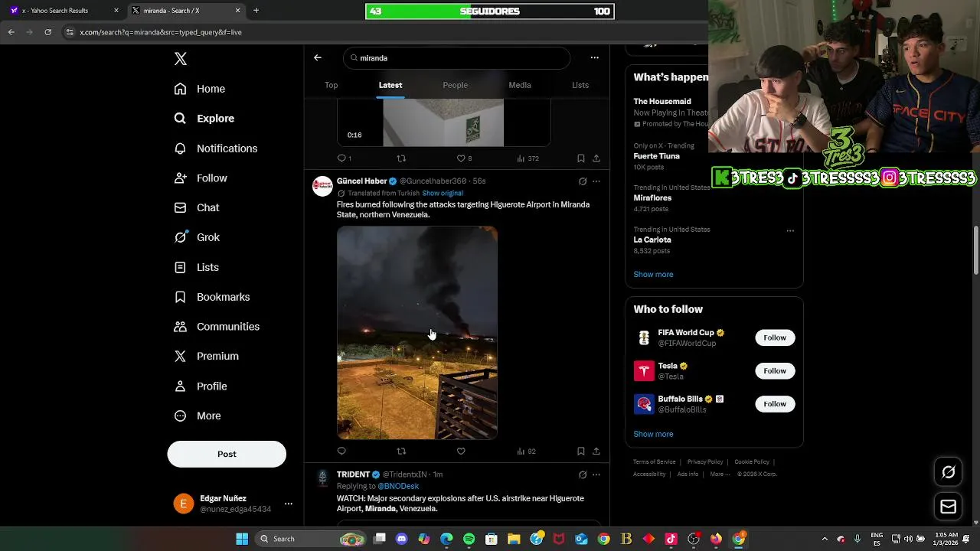Switch to Yahoo Search Results tab
Image resolution: width=980 pixels, height=551 pixels.
pos(62,11)
